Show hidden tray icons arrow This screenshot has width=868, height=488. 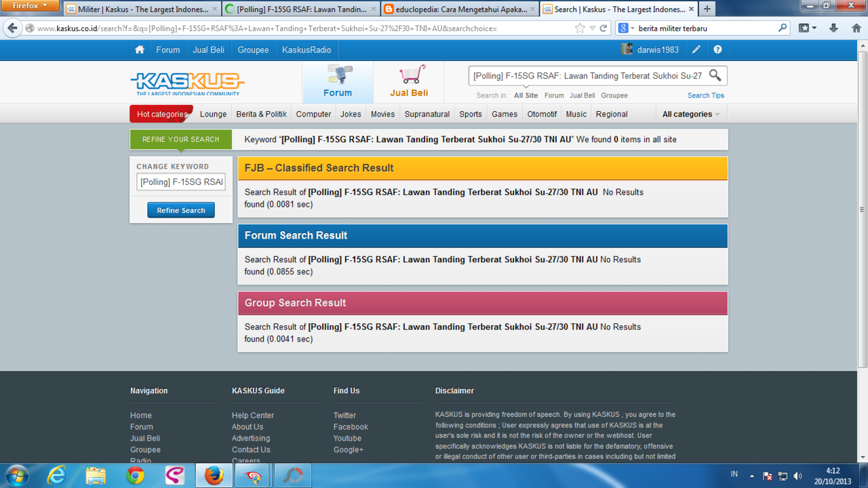click(x=751, y=476)
